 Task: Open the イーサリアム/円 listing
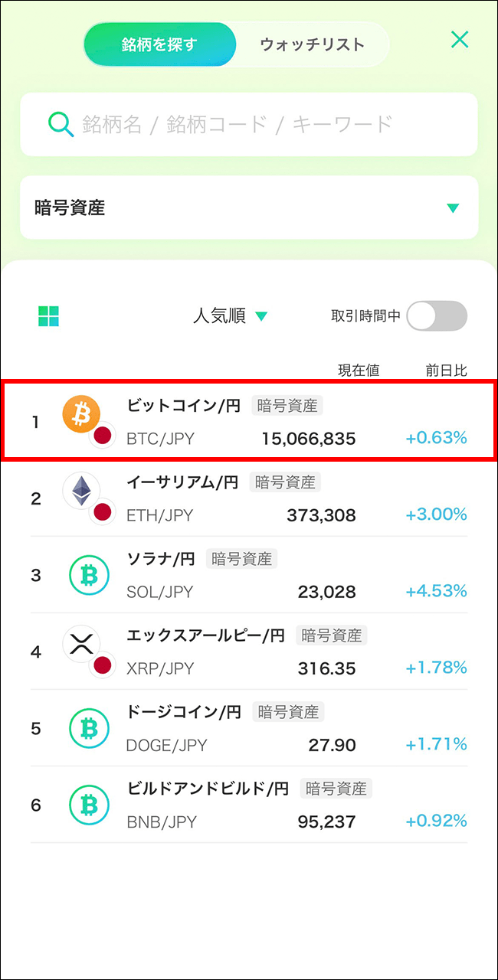click(182, 483)
